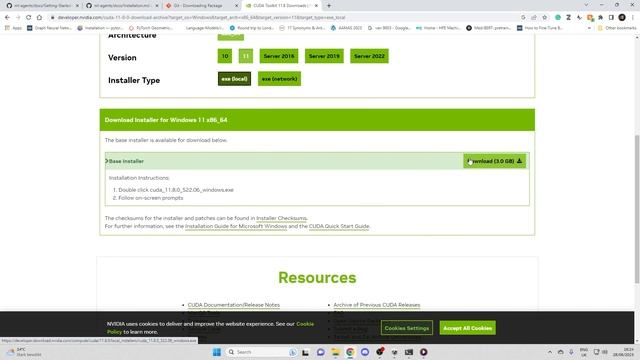Open the Extensions puzzle-piece icon
The width and height of the screenshot is (640, 360).
(600, 18)
